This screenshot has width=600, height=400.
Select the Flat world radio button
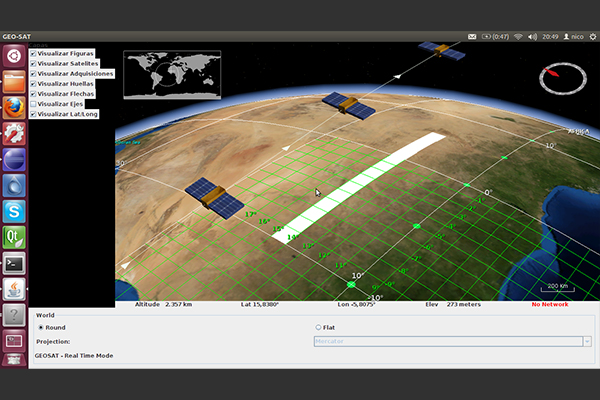tap(318, 327)
